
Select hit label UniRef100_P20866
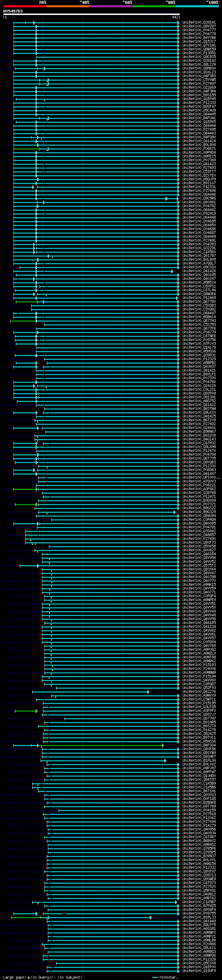point(199,944)
